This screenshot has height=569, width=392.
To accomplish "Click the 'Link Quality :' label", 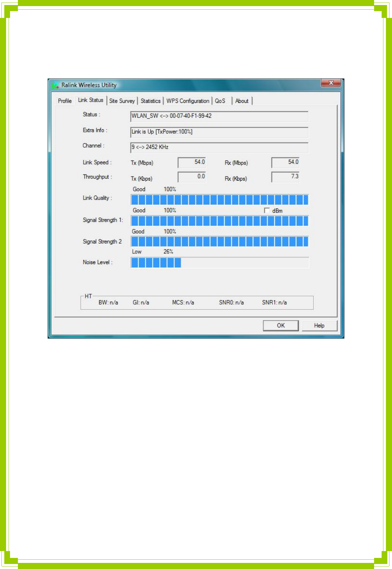I will (x=97, y=198).
